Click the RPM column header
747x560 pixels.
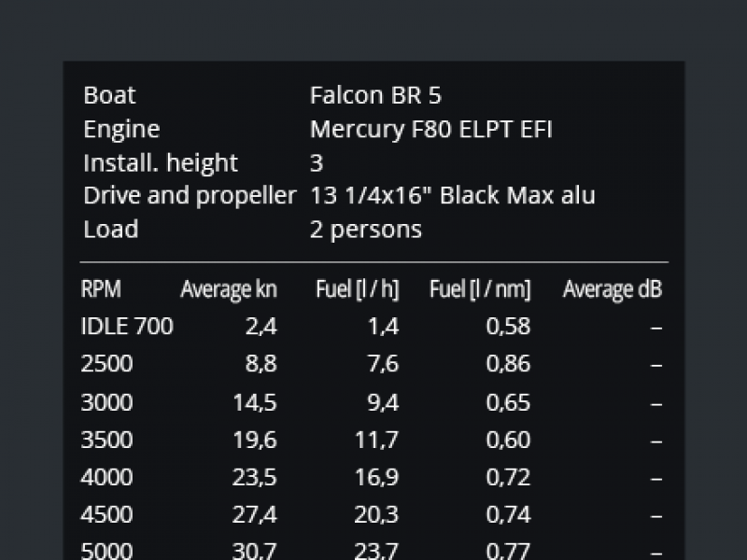101,289
